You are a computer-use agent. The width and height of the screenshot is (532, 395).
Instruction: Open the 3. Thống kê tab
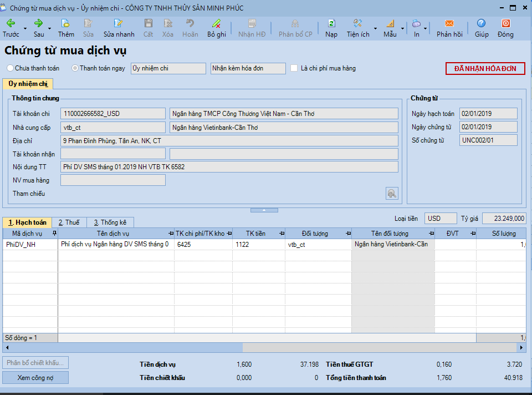click(110, 222)
